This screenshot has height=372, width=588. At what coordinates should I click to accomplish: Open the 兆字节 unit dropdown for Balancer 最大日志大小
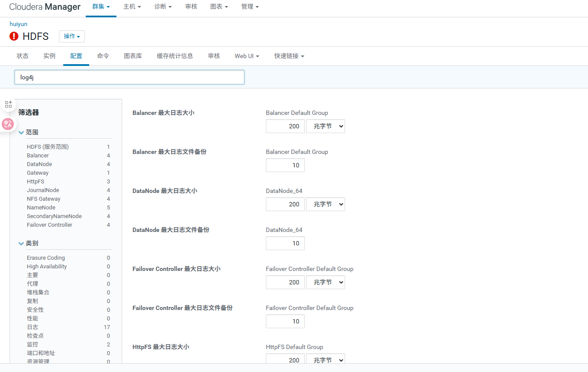[x=326, y=126]
